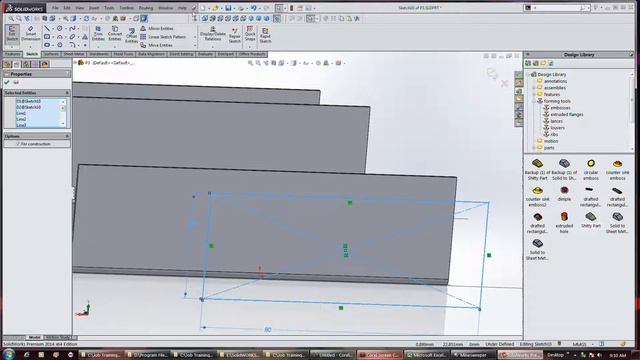Viewport: 640px width, 360px height.
Task: Switch to the Evaluate tab
Action: coord(205,54)
